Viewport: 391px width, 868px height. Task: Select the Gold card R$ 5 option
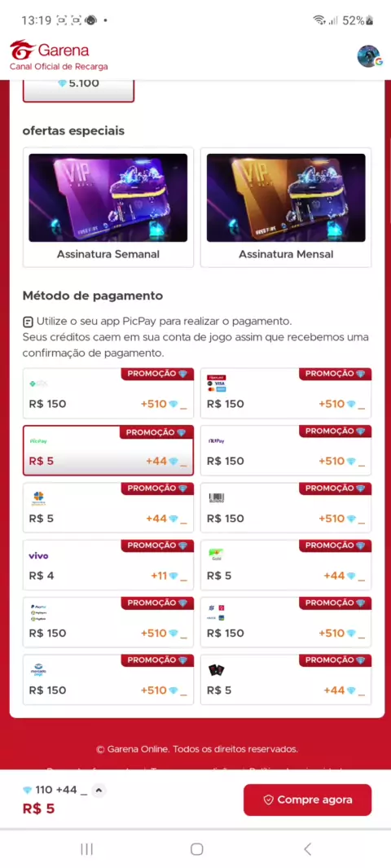[285, 564]
